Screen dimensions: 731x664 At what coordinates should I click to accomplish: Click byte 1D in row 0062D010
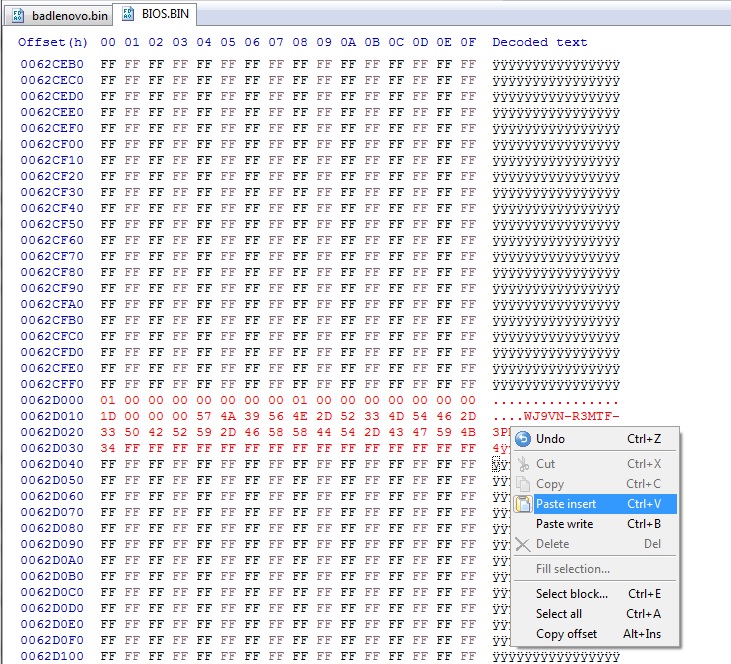pos(108,416)
